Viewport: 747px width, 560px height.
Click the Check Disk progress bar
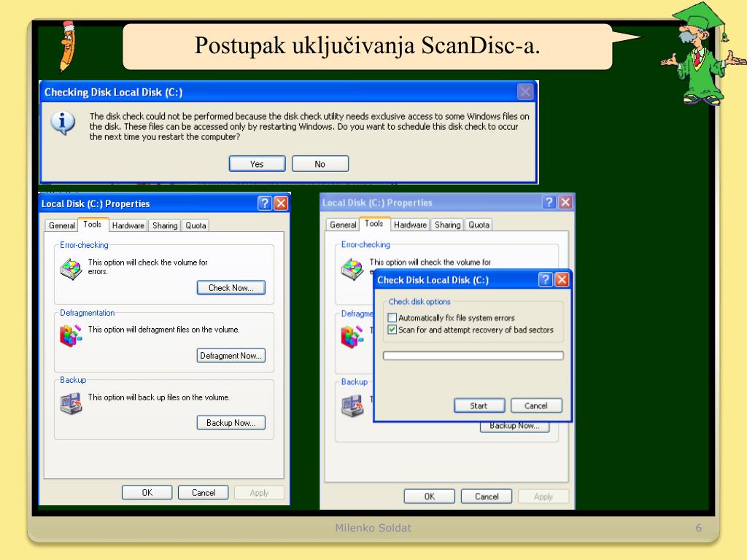[473, 355]
